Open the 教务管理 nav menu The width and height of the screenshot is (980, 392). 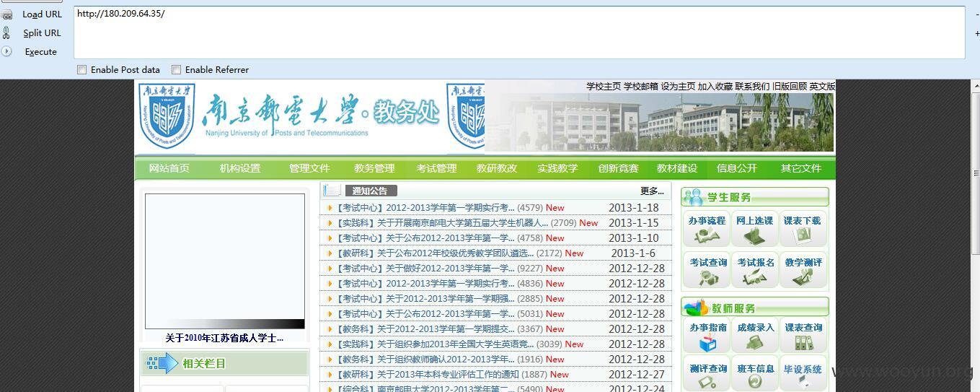point(374,168)
